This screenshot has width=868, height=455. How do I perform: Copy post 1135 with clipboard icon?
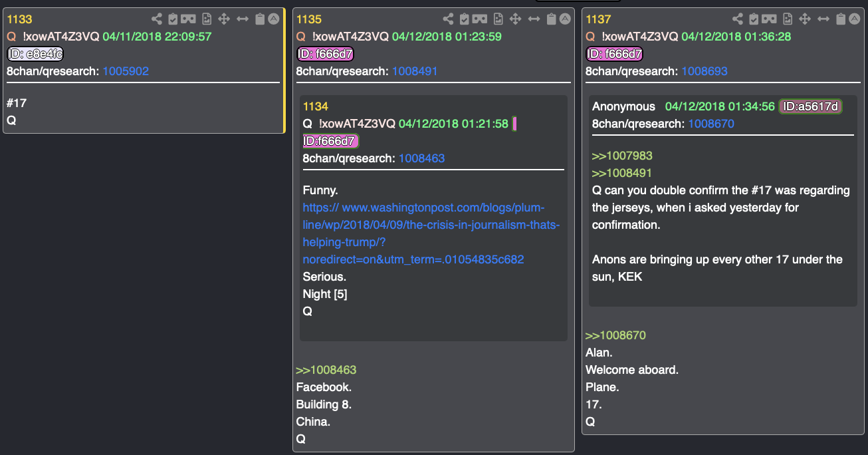tap(551, 19)
